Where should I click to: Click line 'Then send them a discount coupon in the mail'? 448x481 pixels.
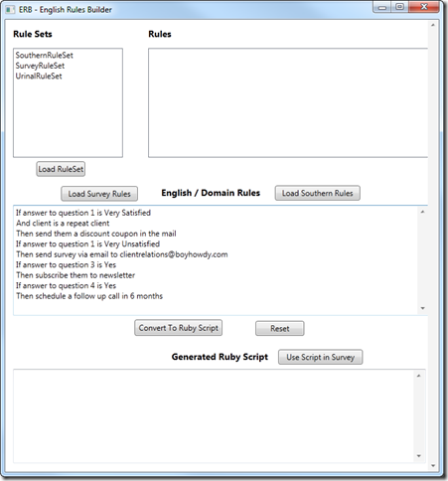[96, 234]
